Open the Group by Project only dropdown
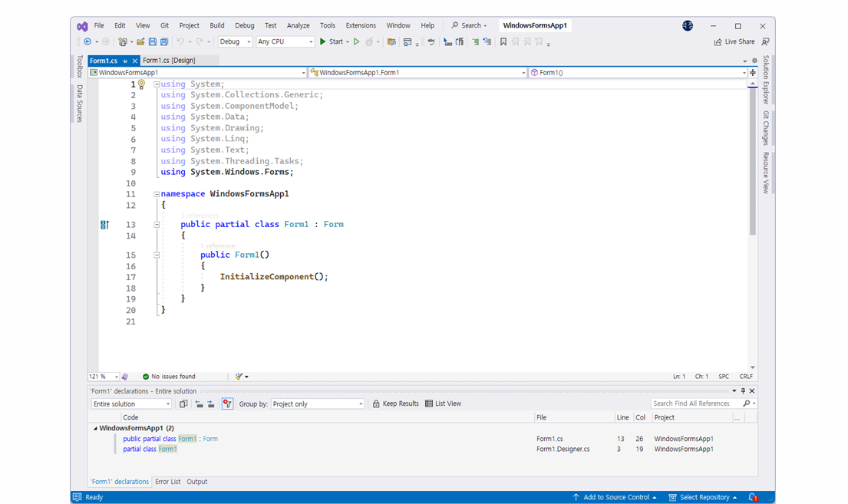Viewport: 848px width, 504px height. pos(317,404)
